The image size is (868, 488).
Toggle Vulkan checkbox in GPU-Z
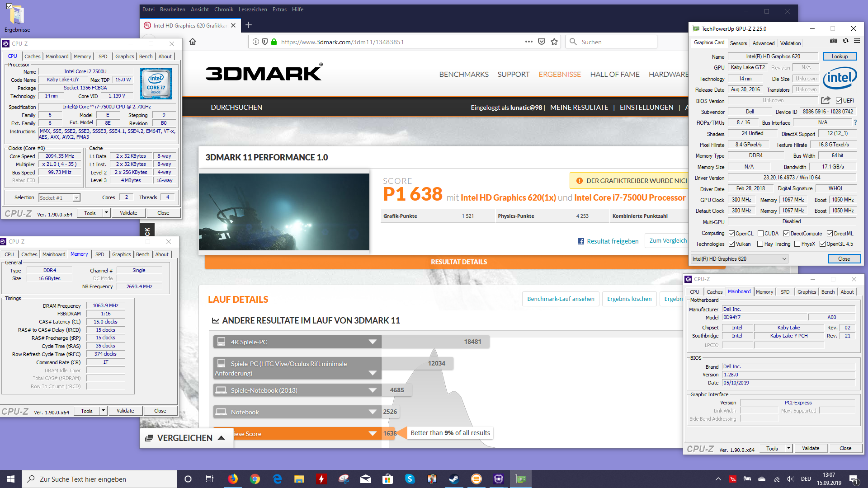tap(731, 244)
